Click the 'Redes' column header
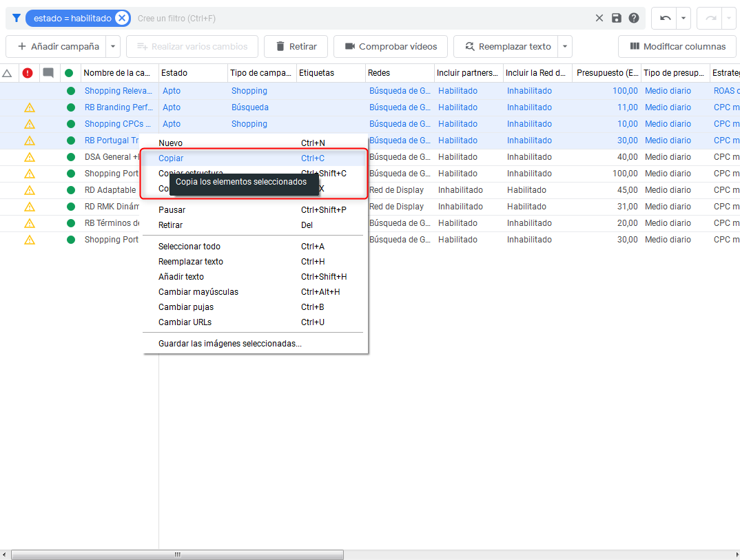The image size is (740, 560). tap(400, 73)
